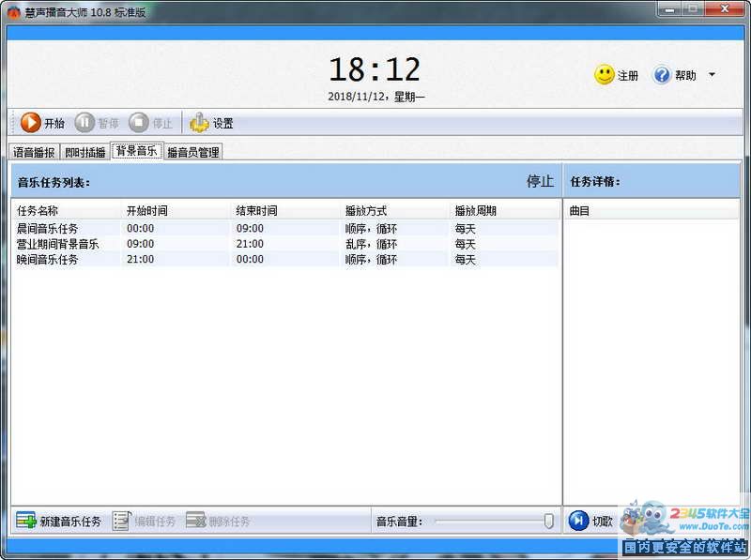
Task: Skip song with 切歌 button
Action: click(579, 521)
